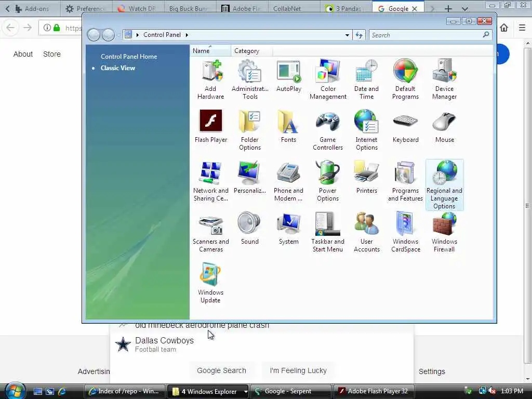Open Default Programs
This screenshot has width=532, height=399.
(x=405, y=79)
